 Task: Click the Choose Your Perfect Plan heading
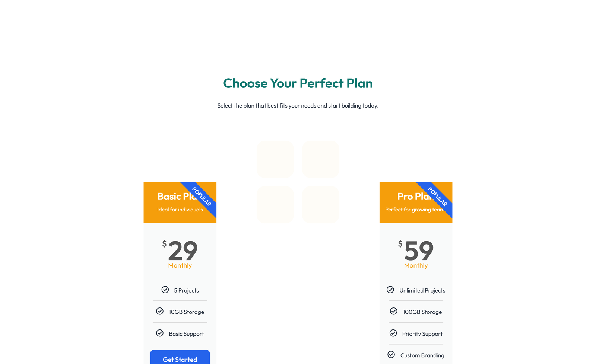(x=298, y=83)
